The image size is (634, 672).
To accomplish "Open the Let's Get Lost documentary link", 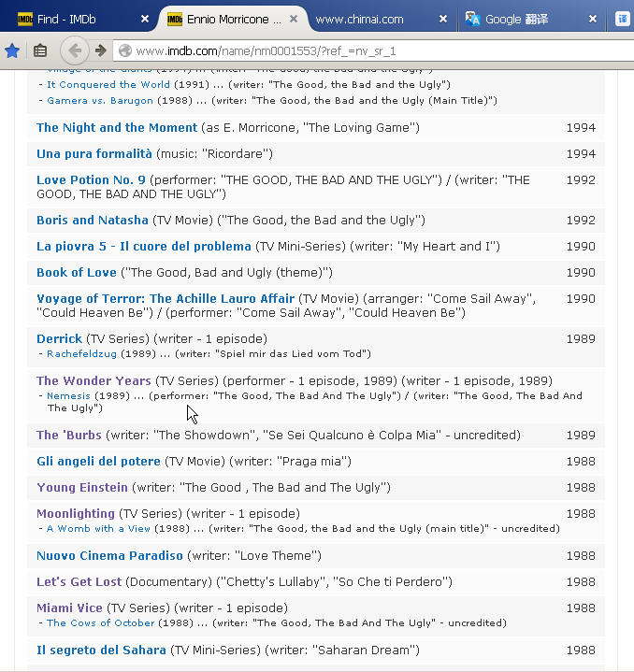I will pos(79,581).
